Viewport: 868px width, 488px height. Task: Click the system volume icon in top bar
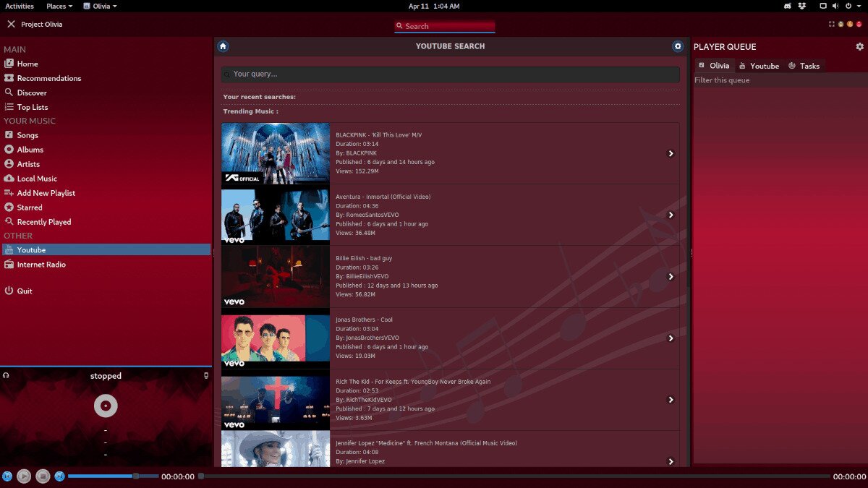(x=835, y=6)
